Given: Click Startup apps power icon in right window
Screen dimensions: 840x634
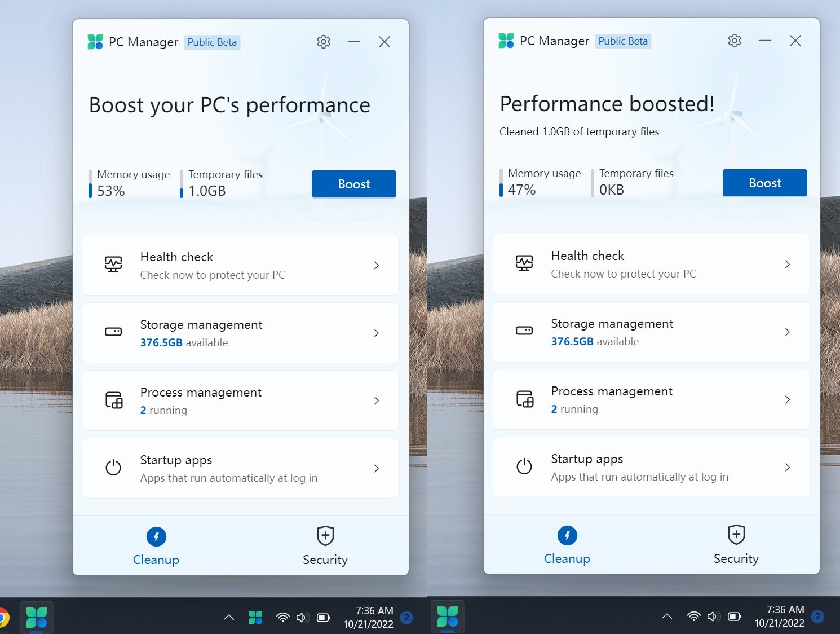Looking at the screenshot, I should [x=524, y=466].
